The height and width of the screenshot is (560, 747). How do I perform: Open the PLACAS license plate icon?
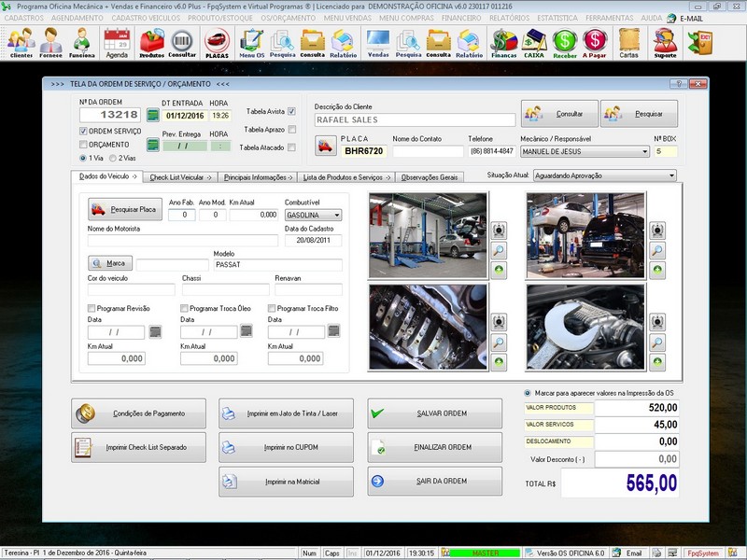coord(217,41)
